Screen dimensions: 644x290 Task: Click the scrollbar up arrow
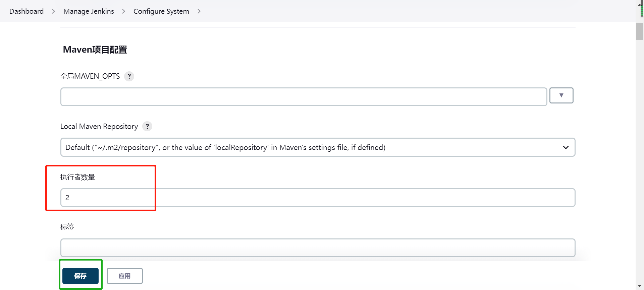coord(640,4)
